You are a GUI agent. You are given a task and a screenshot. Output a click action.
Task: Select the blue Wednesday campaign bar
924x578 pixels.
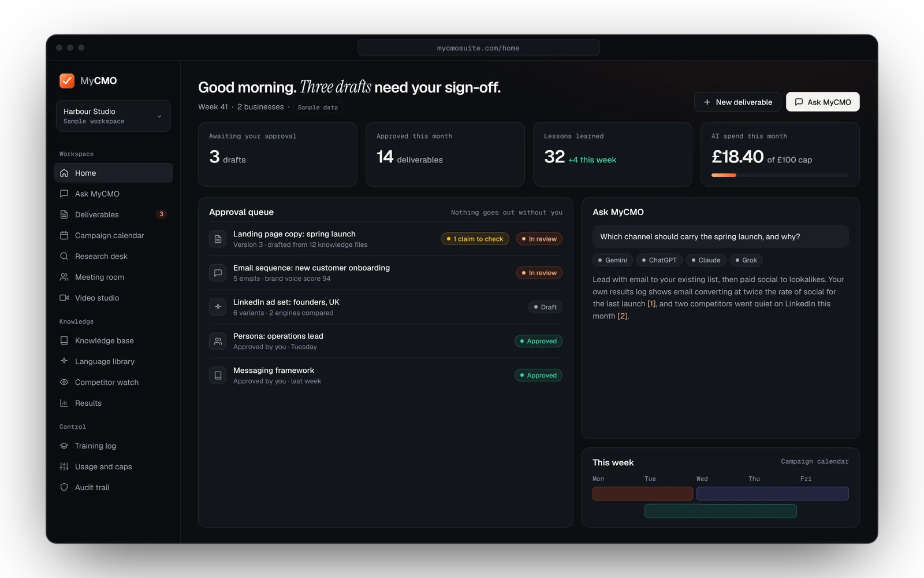[x=772, y=494]
